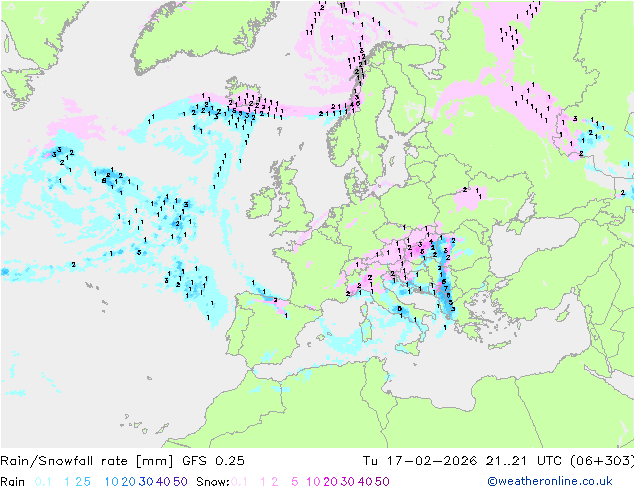This screenshot has width=634, height=490.
Task: Click the "Rain/Snowfall rate [mm]" title text
Action: 87,461
